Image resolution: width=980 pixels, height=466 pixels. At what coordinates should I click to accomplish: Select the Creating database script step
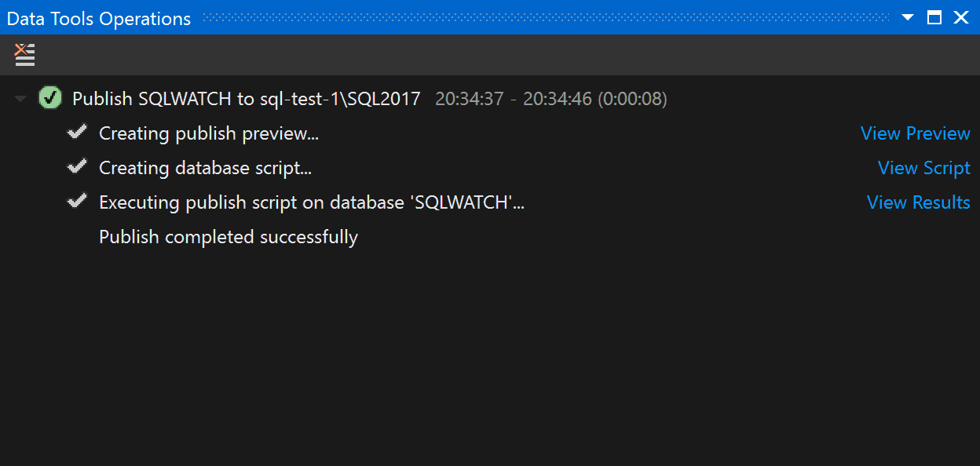coord(206,168)
